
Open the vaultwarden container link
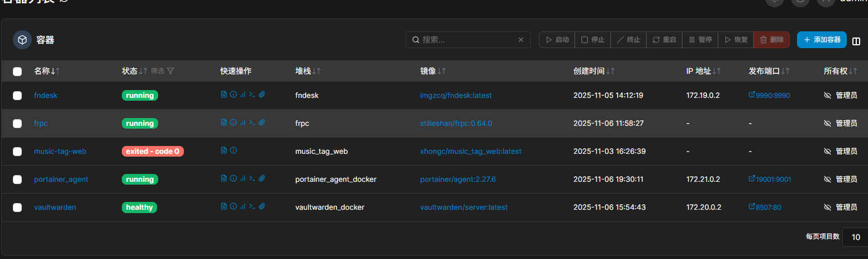[55, 207]
